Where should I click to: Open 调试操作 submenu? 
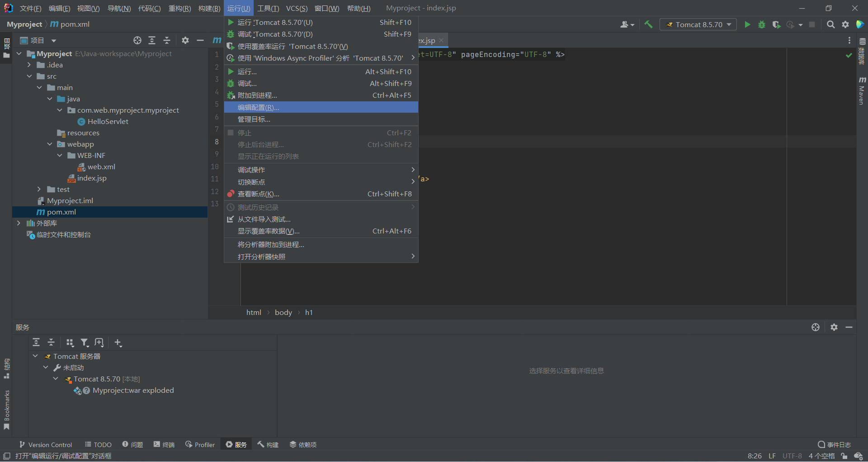tap(321, 170)
